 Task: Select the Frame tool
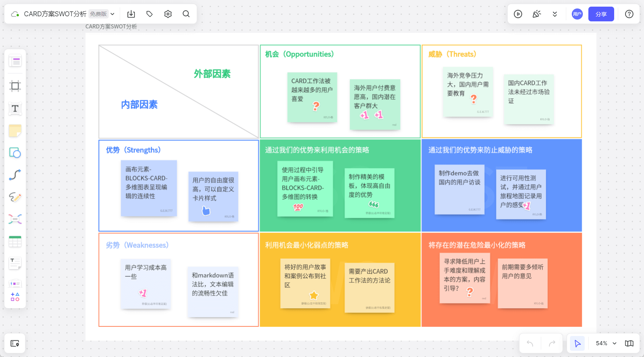[15, 86]
